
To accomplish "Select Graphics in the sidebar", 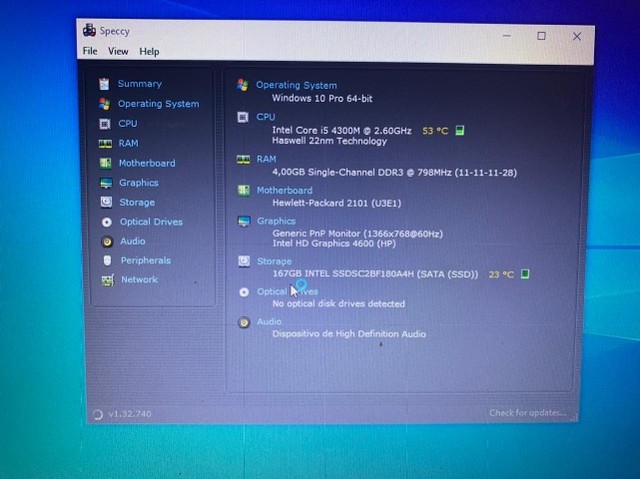I will click(139, 183).
